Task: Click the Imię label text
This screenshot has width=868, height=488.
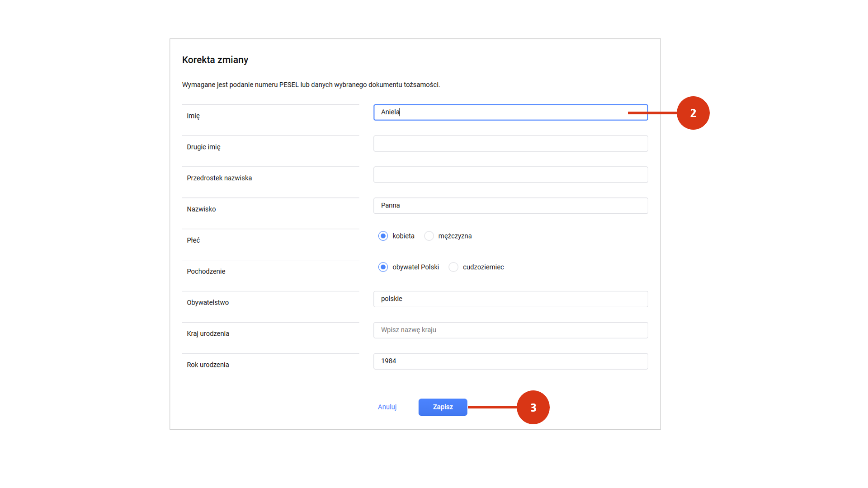Action: pyautogui.click(x=193, y=116)
